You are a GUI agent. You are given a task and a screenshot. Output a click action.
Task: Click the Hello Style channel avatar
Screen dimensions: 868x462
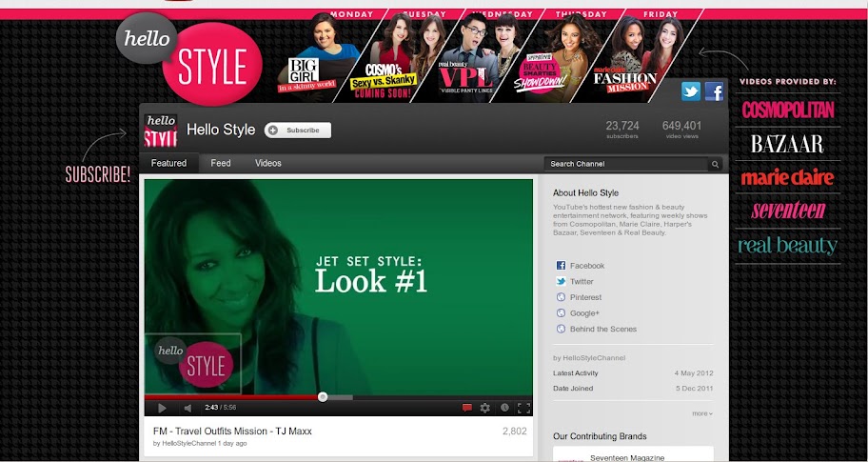click(161, 131)
